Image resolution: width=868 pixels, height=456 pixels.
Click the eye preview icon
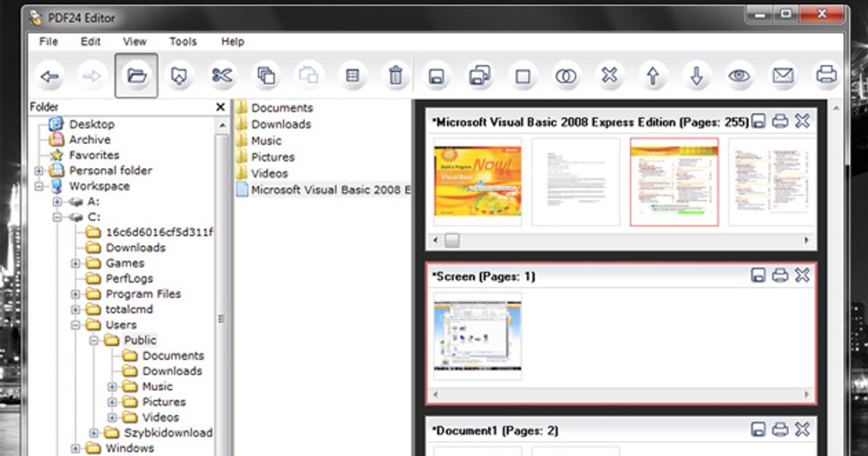click(739, 75)
